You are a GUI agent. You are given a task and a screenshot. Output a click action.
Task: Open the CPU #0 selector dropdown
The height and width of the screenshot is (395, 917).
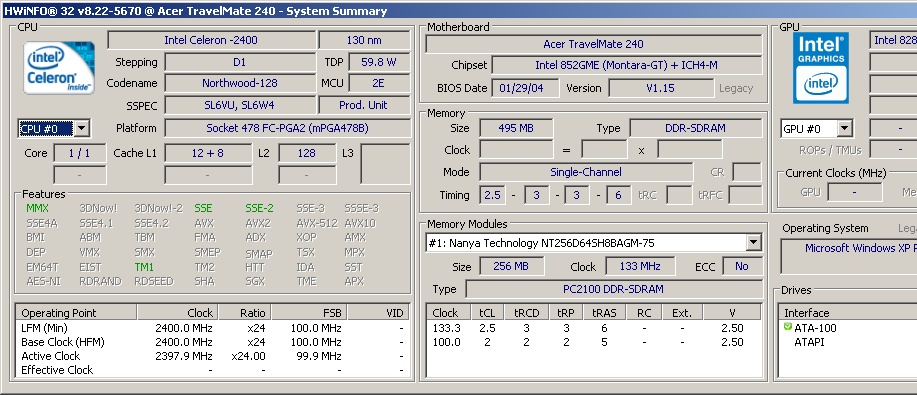(x=82, y=128)
